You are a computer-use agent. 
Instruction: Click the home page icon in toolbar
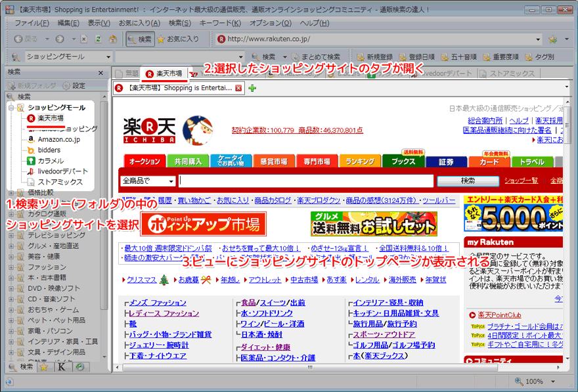(113, 39)
